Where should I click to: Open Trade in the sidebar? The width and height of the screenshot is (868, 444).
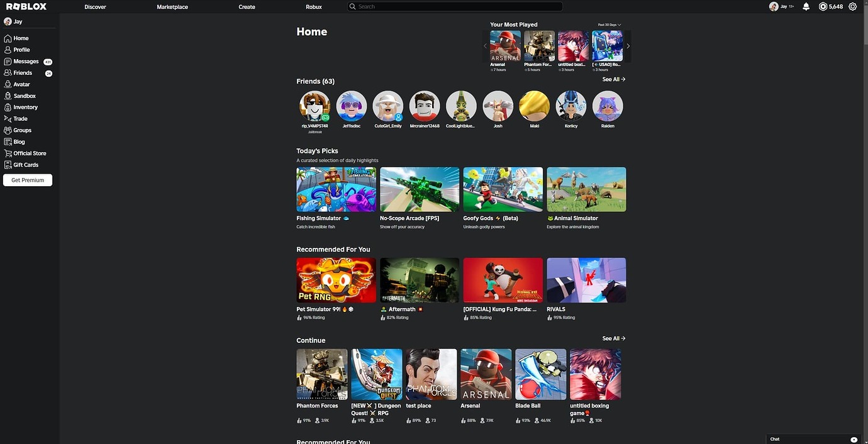[16, 118]
